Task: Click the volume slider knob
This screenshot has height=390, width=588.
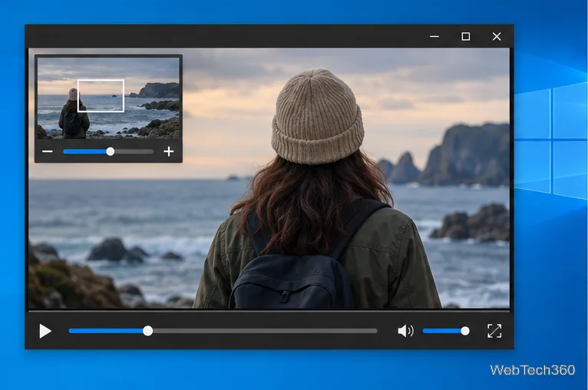Action: 465,331
